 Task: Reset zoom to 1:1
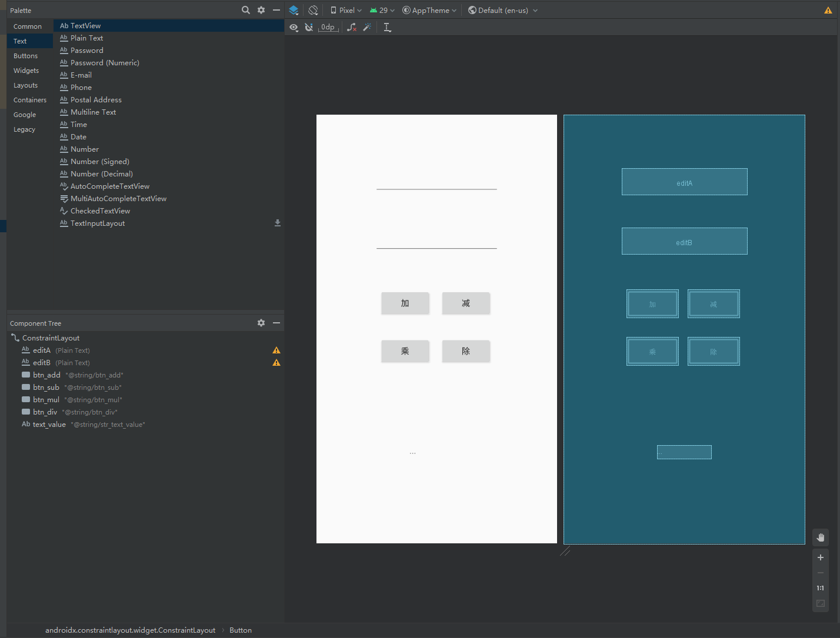point(821,588)
